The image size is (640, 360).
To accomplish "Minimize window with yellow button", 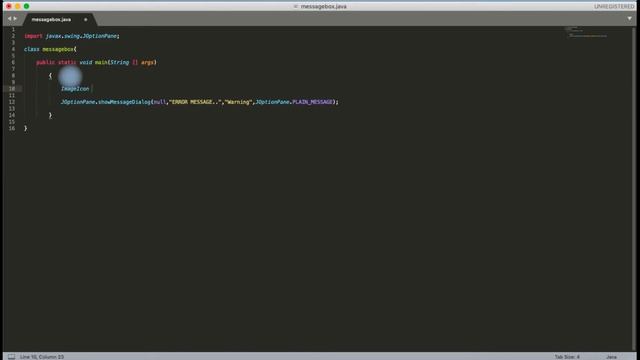I will tap(18, 6).
